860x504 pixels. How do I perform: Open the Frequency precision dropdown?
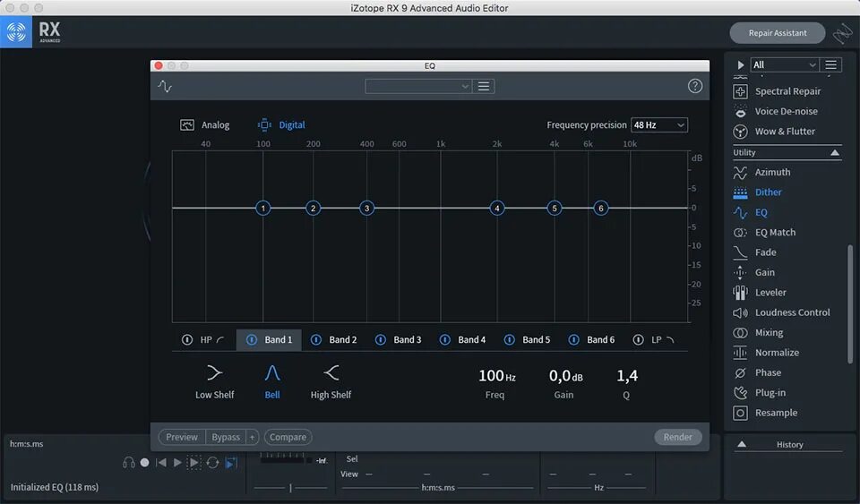click(x=658, y=125)
